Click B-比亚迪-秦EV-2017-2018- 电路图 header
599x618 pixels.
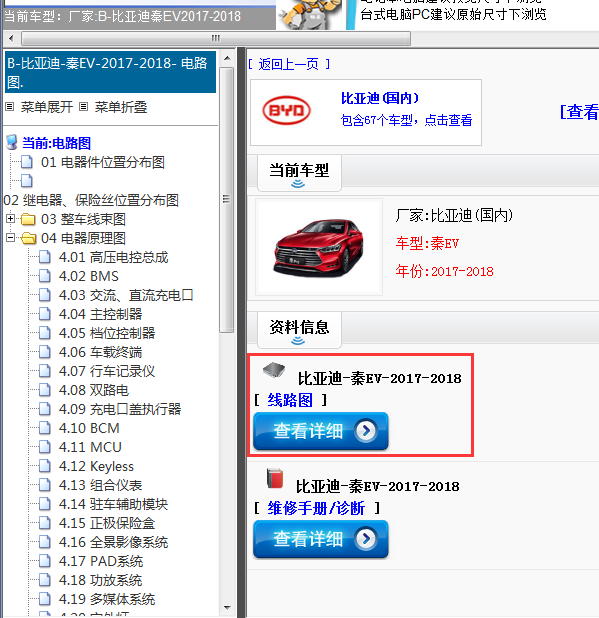110,72
